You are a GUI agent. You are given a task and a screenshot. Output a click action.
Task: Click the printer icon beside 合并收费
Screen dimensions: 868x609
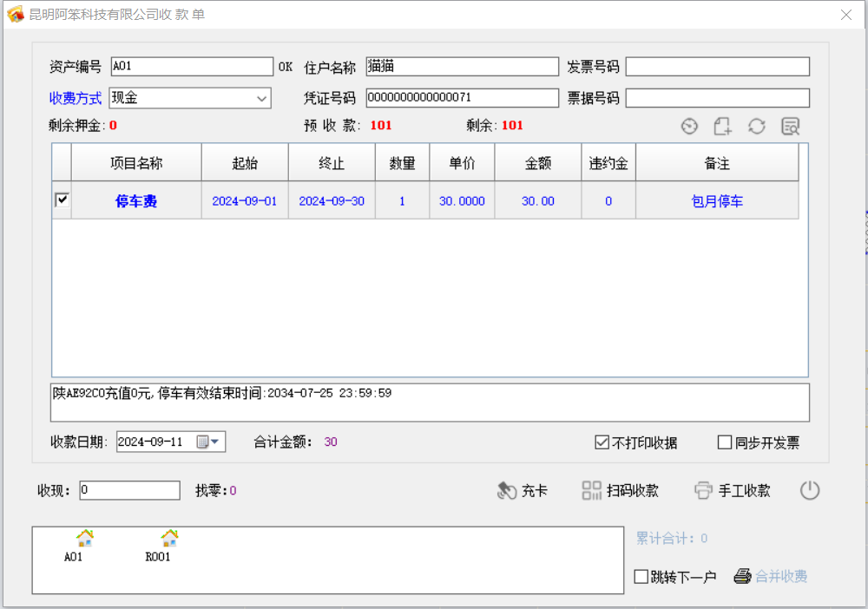pyautogui.click(x=744, y=575)
